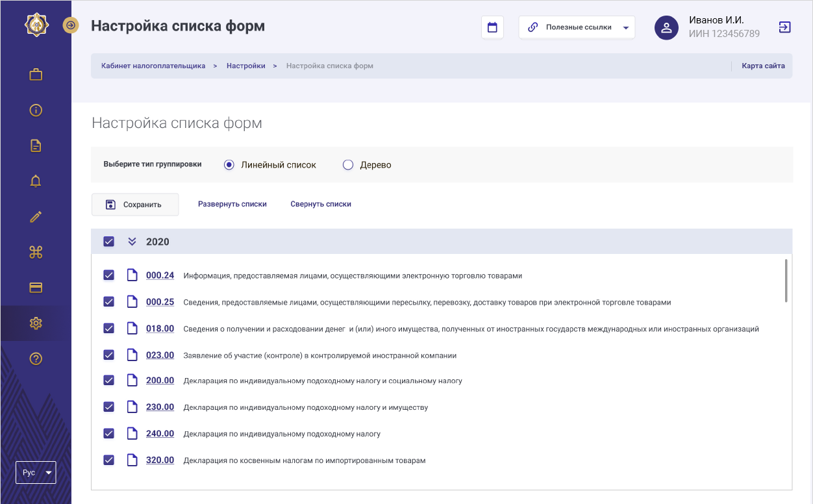The height and width of the screenshot is (504, 813).
Task: Open the documents section in sidebar
Action: tap(36, 145)
